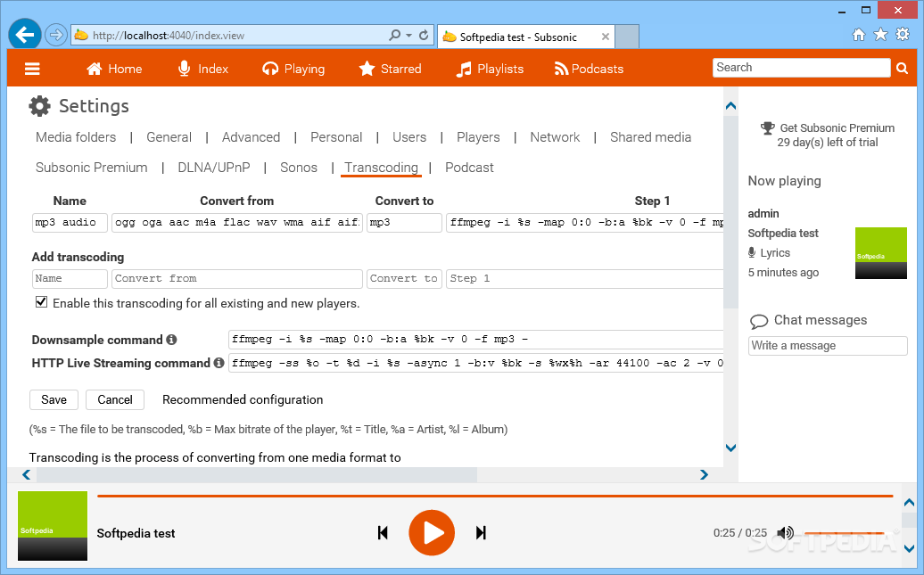Click left arrow of horizontal scrollbar

click(26, 475)
